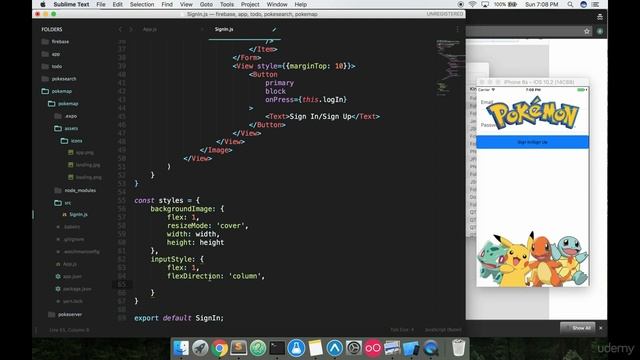Open the Project menu
The image size is (640, 360).
point(250,4)
